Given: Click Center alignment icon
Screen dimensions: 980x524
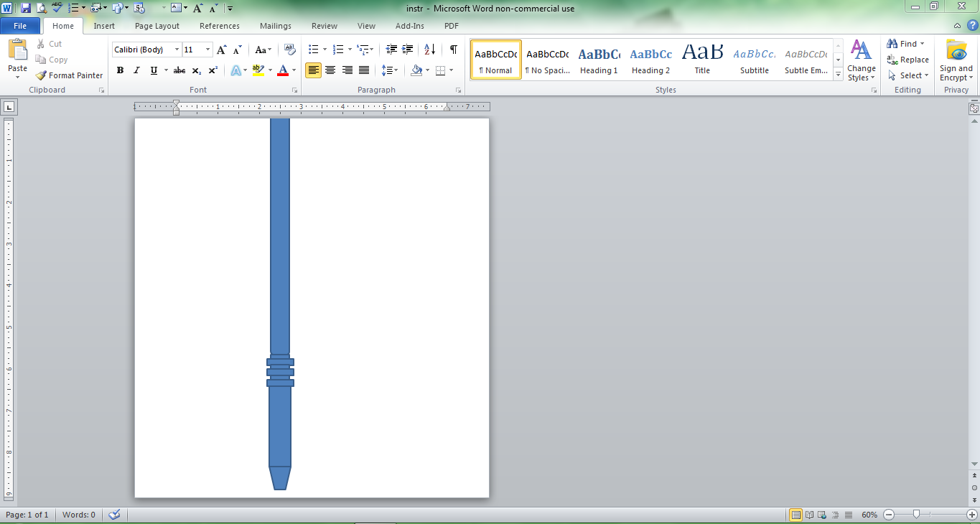Looking at the screenshot, I should click(330, 70).
